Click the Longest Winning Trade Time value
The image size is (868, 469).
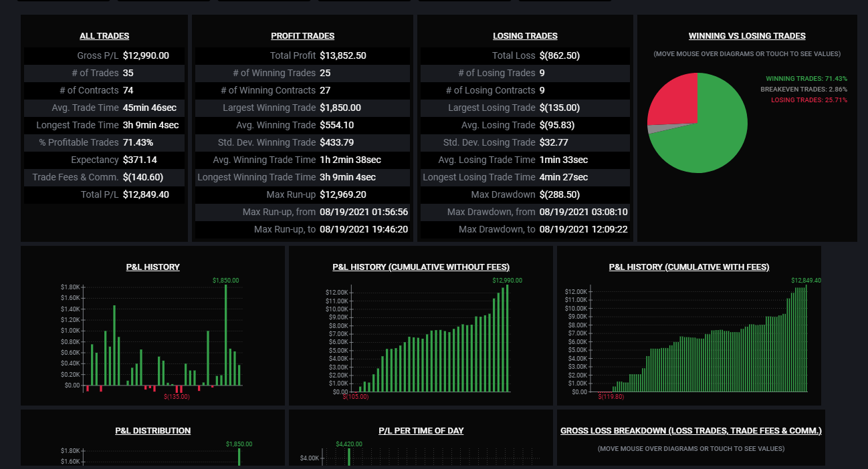[348, 177]
